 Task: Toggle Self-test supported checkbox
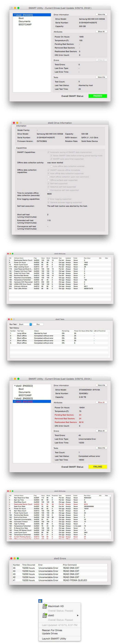49,184
